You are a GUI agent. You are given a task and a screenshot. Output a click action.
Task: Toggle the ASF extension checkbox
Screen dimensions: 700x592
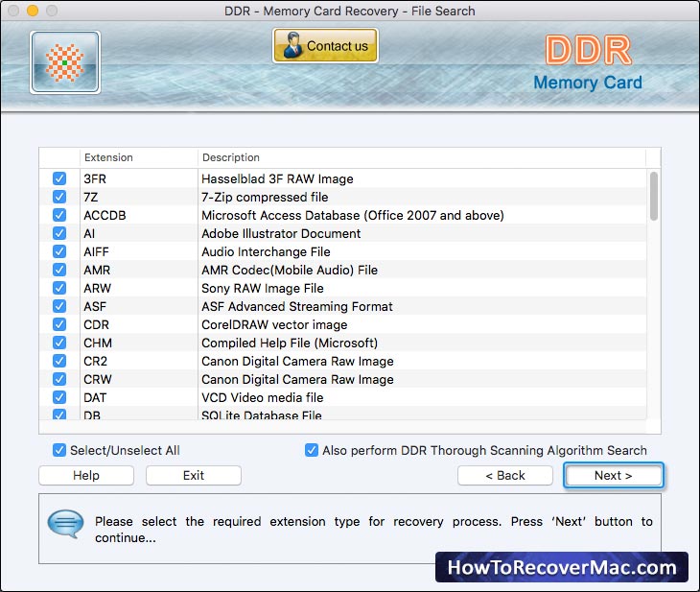click(x=59, y=306)
